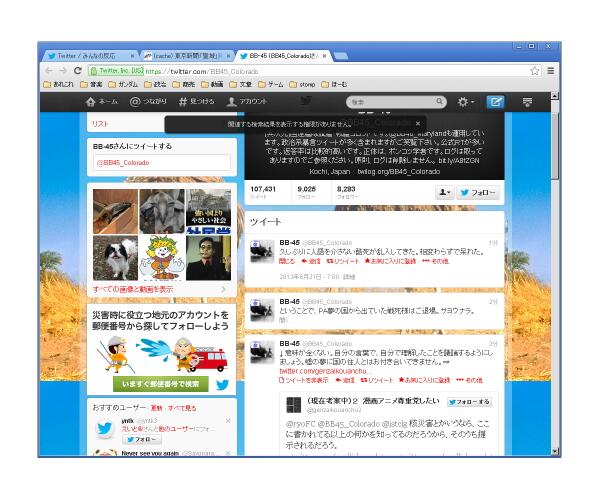The width and height of the screenshot is (600, 500).
Task: Click すべての画像と動画を表示 link
Action: pyautogui.click(x=133, y=290)
